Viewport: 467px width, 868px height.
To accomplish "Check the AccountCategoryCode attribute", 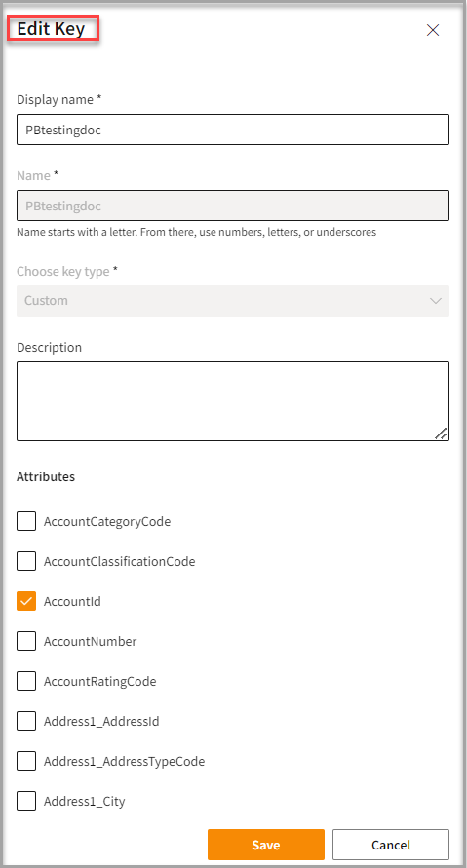I will coord(26,521).
